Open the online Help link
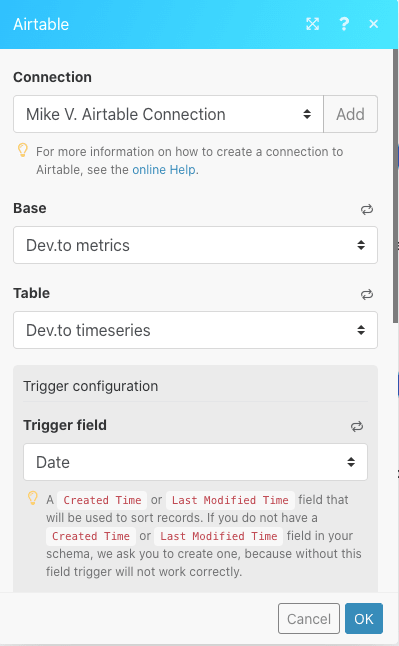 point(164,170)
